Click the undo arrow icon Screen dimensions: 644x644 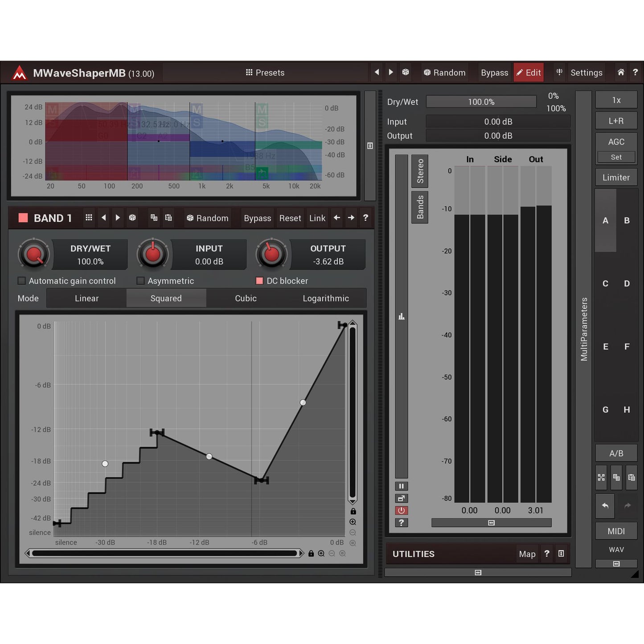click(605, 505)
